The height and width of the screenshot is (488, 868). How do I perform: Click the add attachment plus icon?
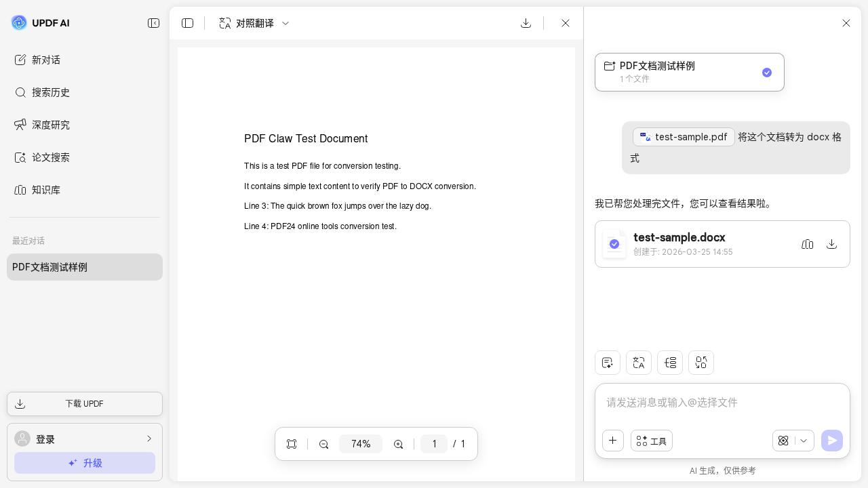613,441
